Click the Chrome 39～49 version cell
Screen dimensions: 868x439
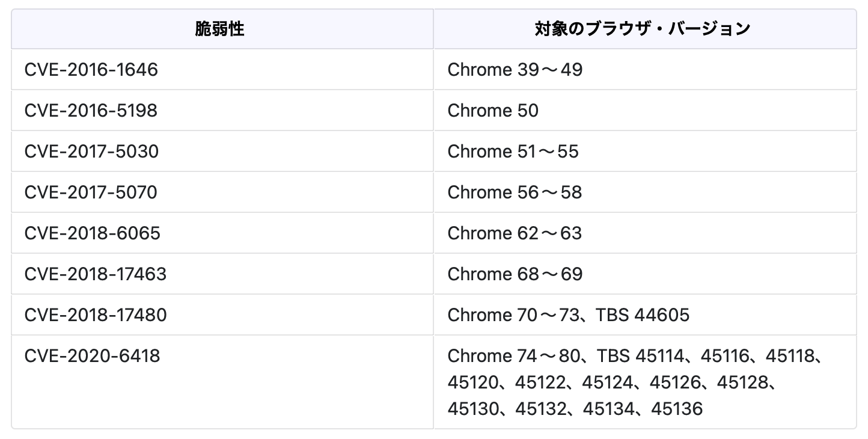[x=515, y=70]
